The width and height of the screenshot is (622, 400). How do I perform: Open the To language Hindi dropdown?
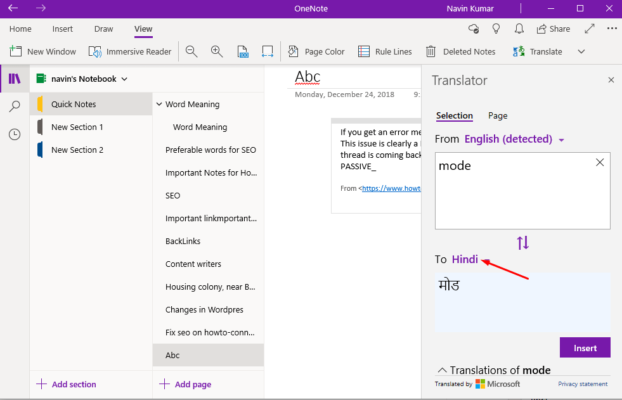pos(471,260)
